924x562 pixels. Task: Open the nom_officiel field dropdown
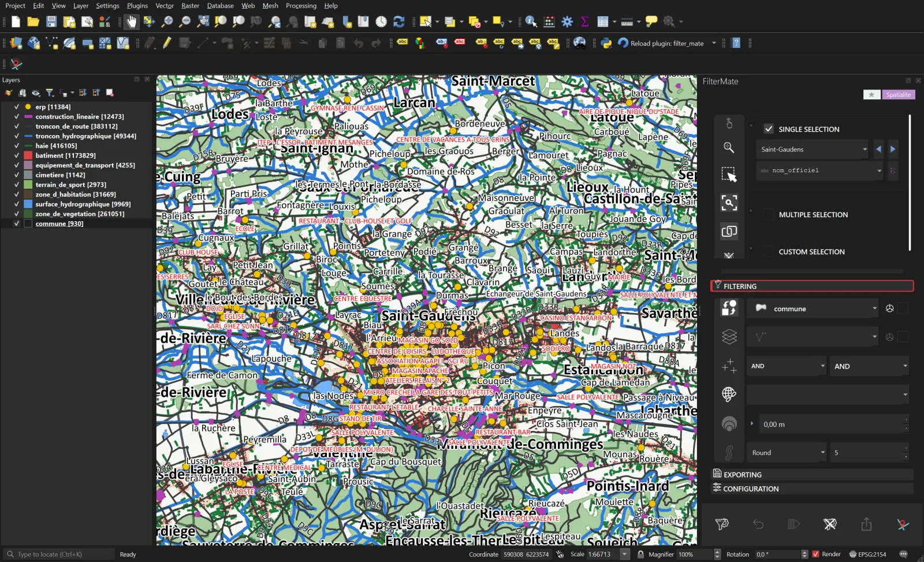(819, 170)
